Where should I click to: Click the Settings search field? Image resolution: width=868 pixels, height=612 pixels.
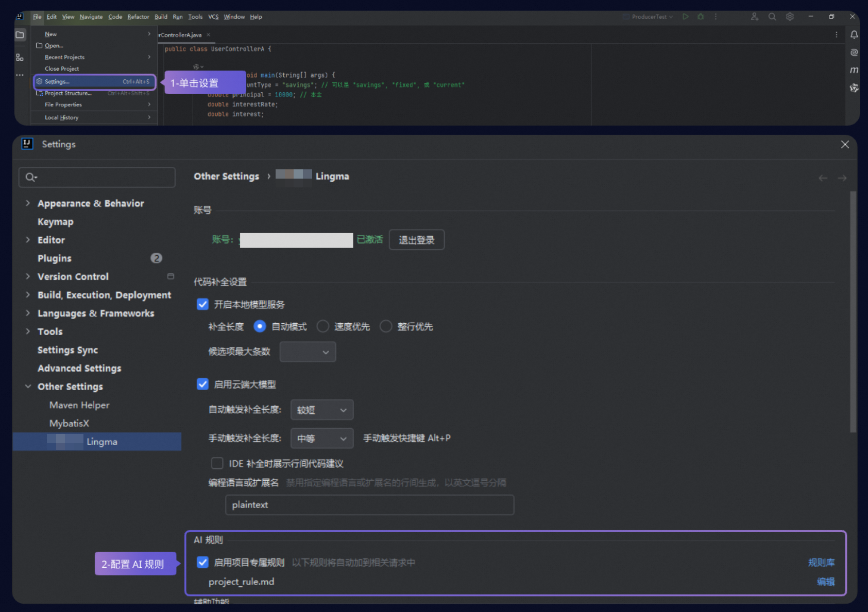pos(97,177)
